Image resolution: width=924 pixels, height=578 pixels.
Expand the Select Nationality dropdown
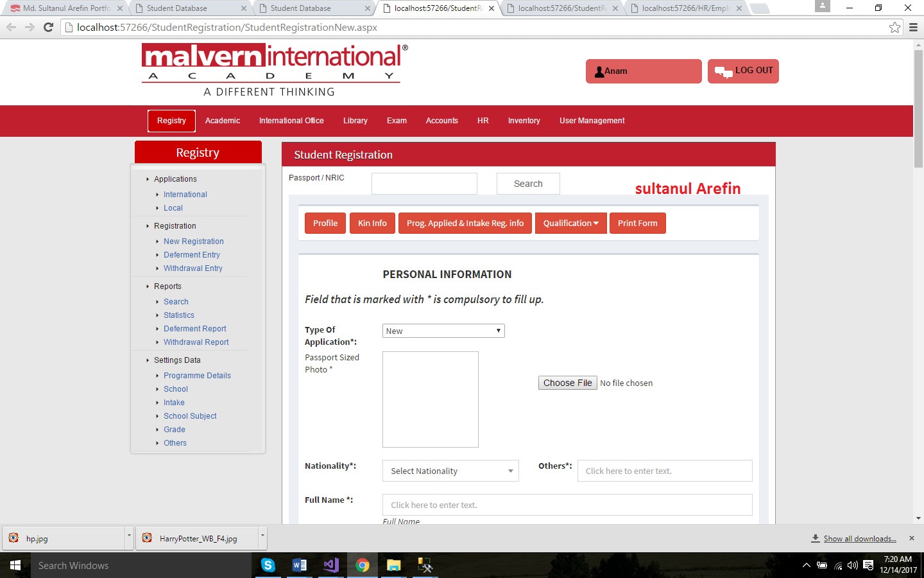[450, 471]
